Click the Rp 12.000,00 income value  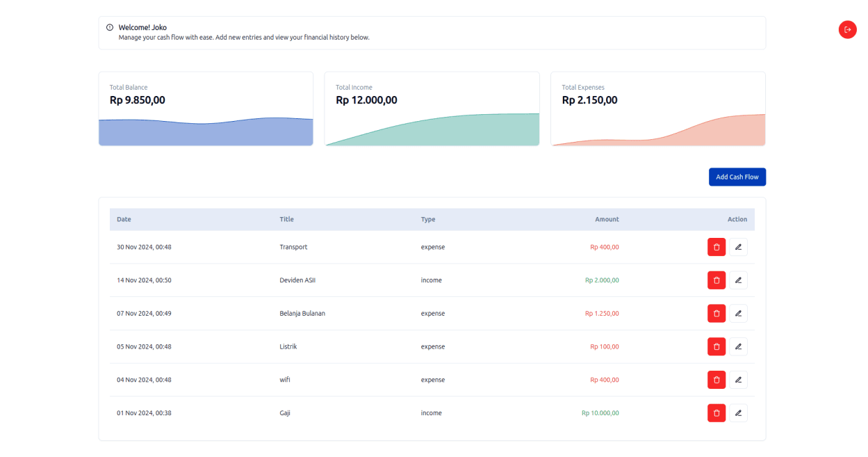click(x=366, y=100)
